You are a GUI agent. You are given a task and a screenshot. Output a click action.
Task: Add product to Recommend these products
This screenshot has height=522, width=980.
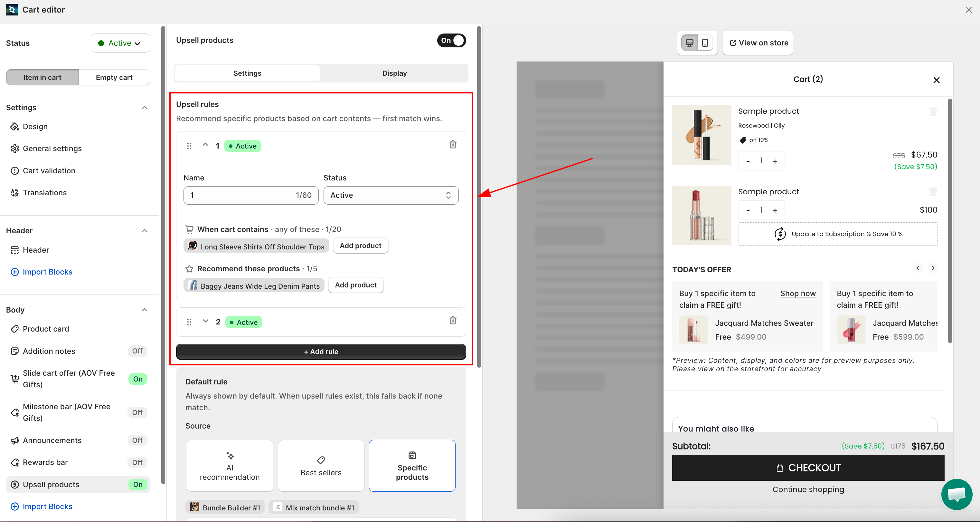pos(356,285)
